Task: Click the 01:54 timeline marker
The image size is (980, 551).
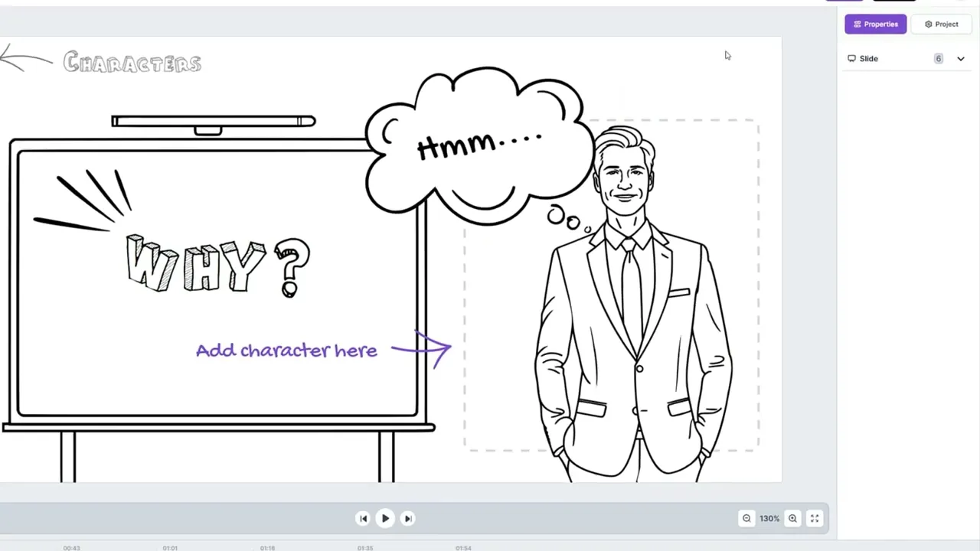Action: coord(463,548)
